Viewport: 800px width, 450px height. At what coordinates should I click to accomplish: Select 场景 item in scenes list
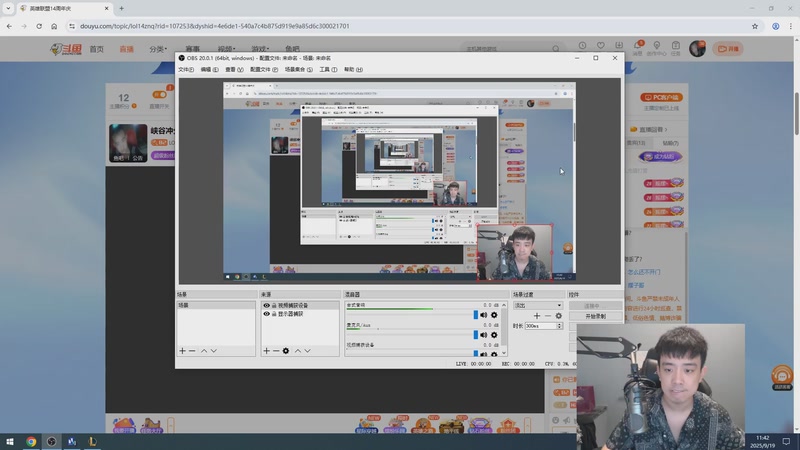(216, 305)
